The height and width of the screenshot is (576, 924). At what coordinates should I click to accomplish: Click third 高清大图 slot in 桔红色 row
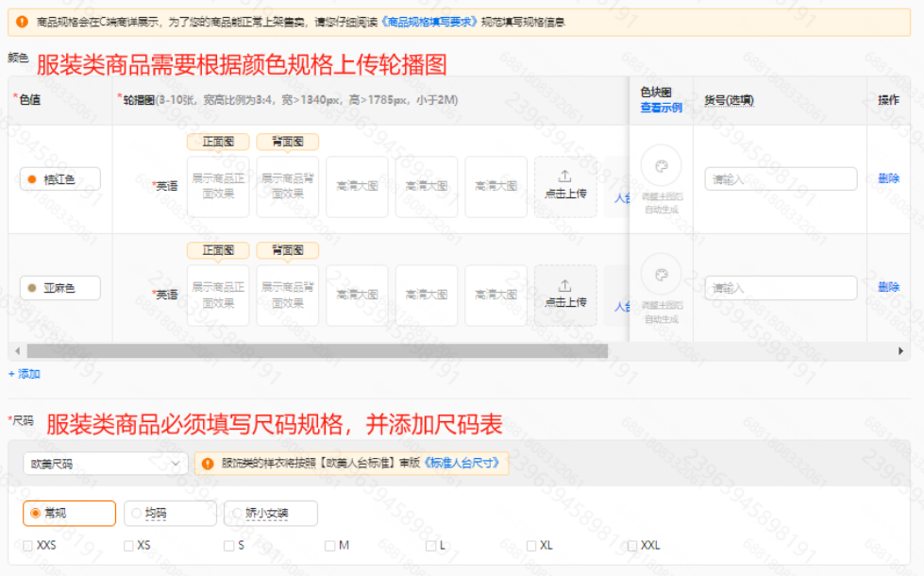coord(496,186)
